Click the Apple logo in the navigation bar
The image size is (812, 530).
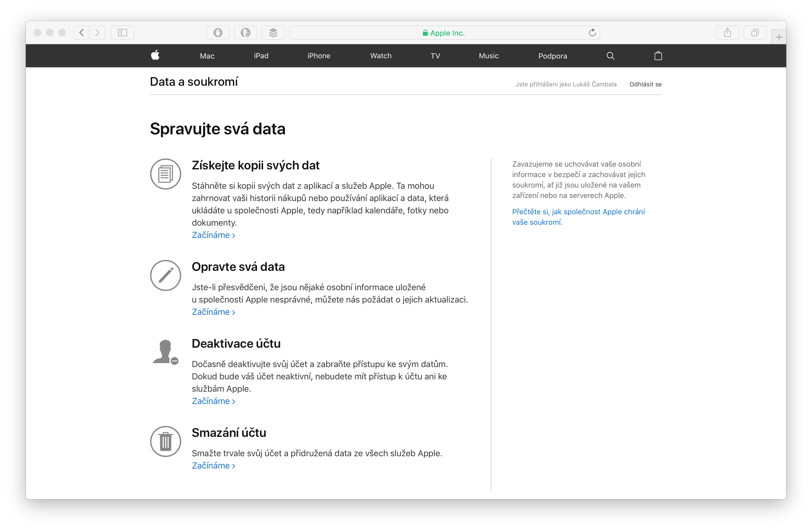pyautogui.click(x=156, y=56)
